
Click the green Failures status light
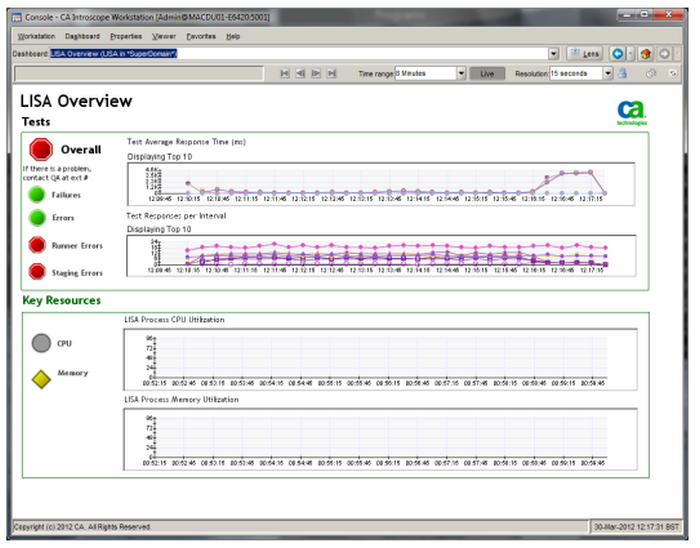pos(37,194)
